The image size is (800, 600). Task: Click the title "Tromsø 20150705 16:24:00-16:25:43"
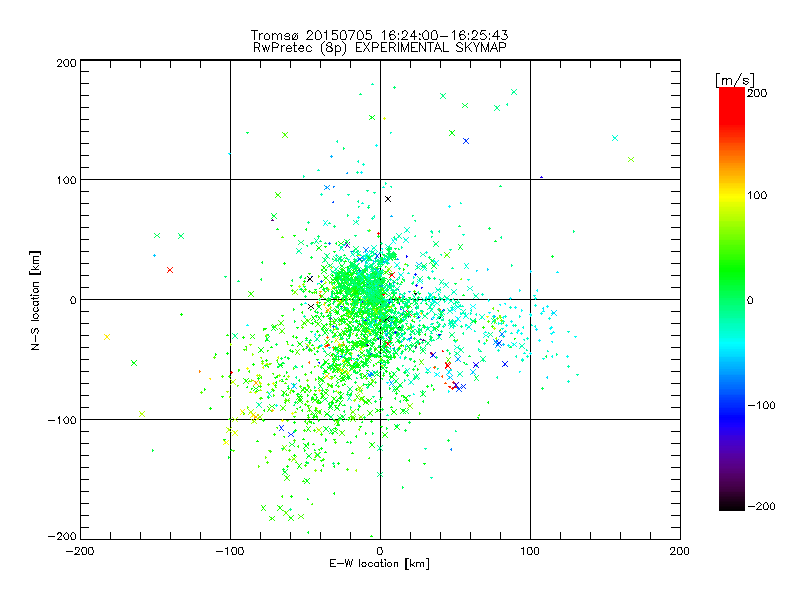coord(379,35)
